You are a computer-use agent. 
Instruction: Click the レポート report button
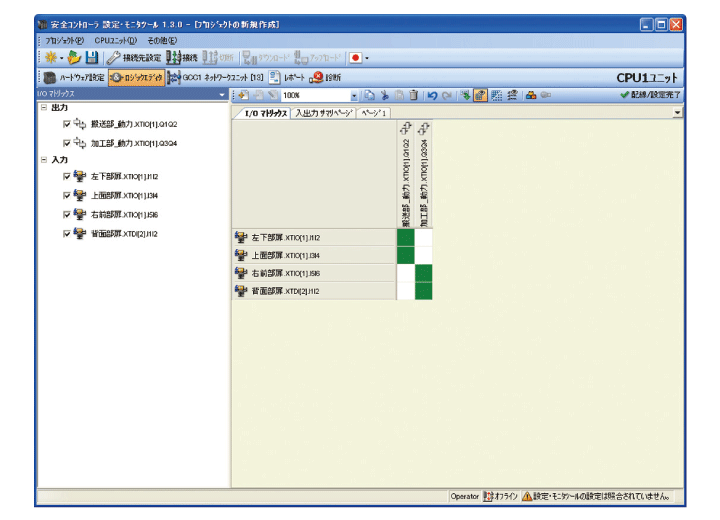click(x=288, y=77)
